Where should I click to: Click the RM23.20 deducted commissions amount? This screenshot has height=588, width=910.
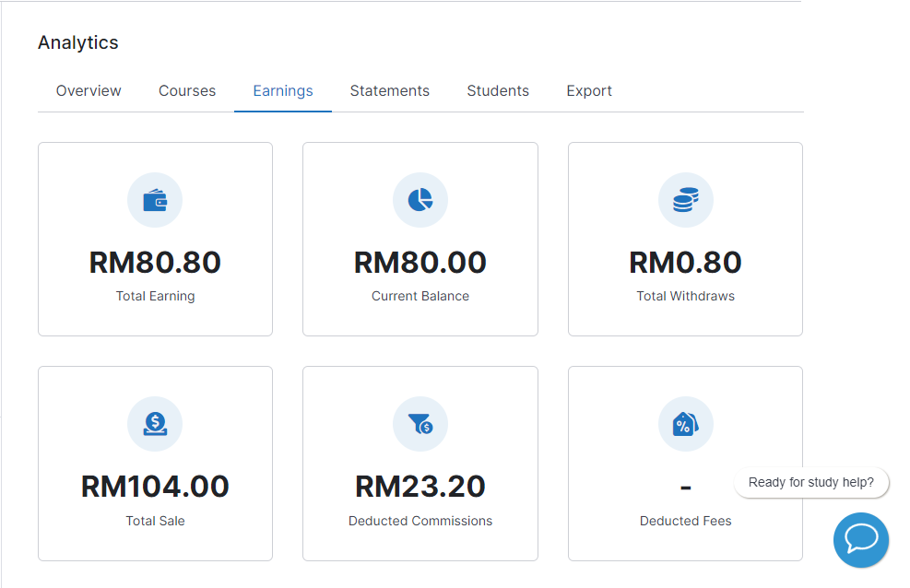point(420,487)
